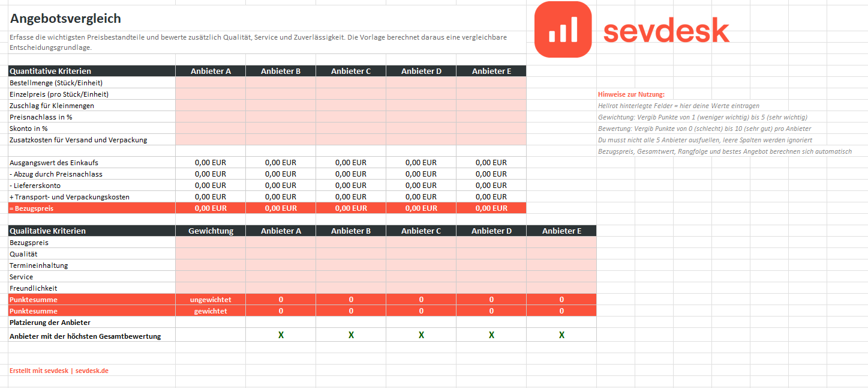Select the Gewichtung column header
The image size is (868, 388).
pos(211,231)
